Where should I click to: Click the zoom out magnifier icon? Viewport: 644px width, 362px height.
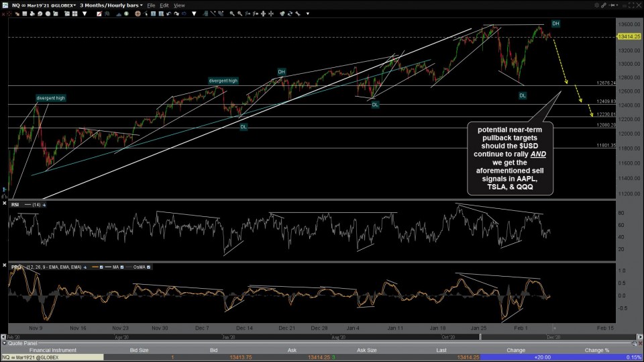click(239, 13)
